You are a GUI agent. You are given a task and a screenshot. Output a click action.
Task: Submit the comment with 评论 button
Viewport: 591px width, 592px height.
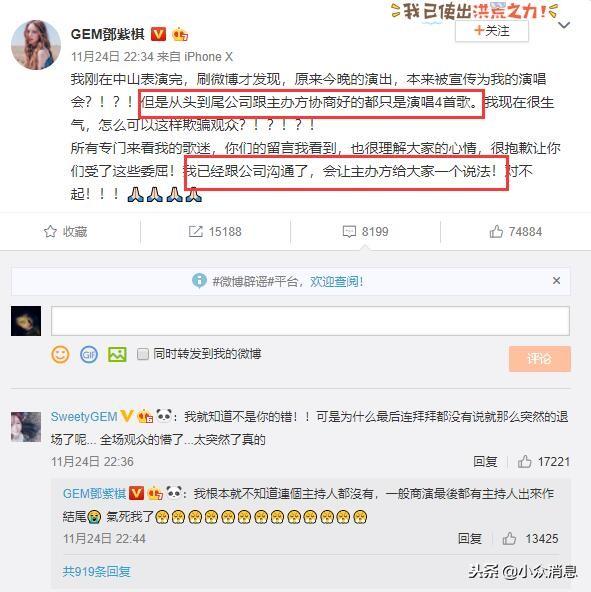(x=540, y=359)
